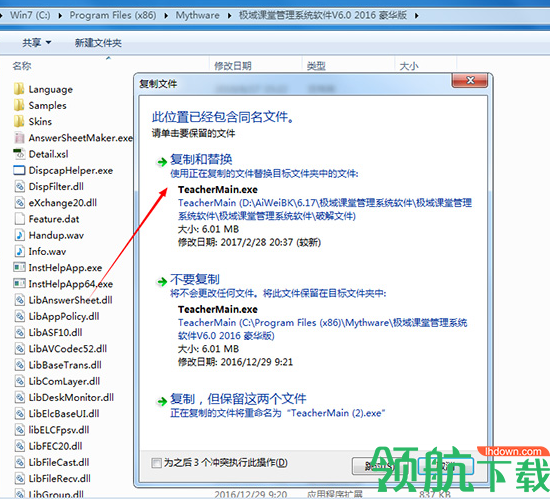
Task: Select the LibAppPolicy.dll file icon
Action: pos(19,316)
